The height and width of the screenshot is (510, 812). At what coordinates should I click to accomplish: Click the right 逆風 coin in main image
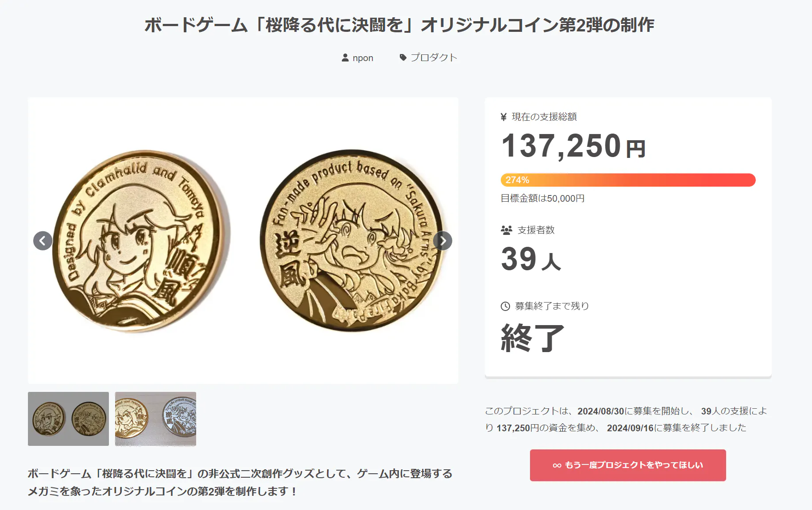(352, 241)
